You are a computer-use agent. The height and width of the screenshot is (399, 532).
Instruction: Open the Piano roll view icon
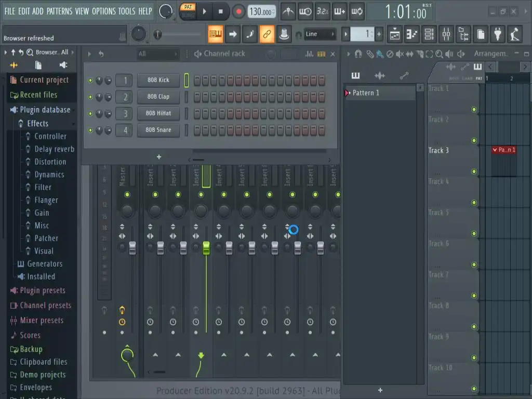point(412,34)
